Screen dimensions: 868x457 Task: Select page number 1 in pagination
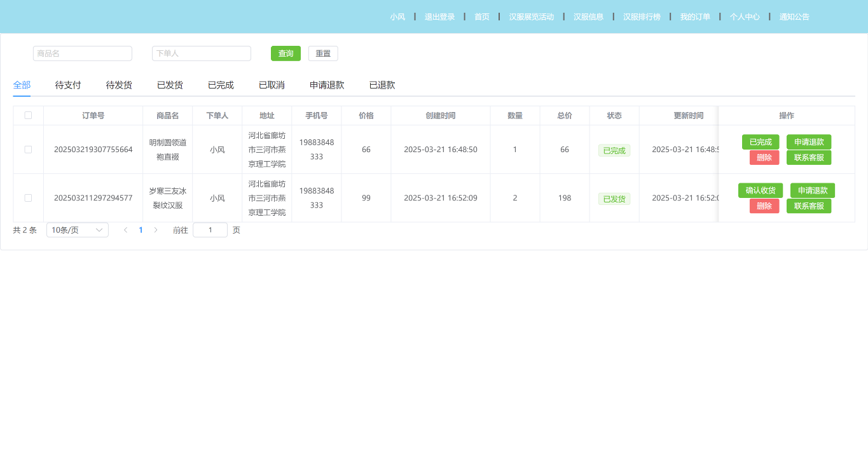click(x=141, y=230)
